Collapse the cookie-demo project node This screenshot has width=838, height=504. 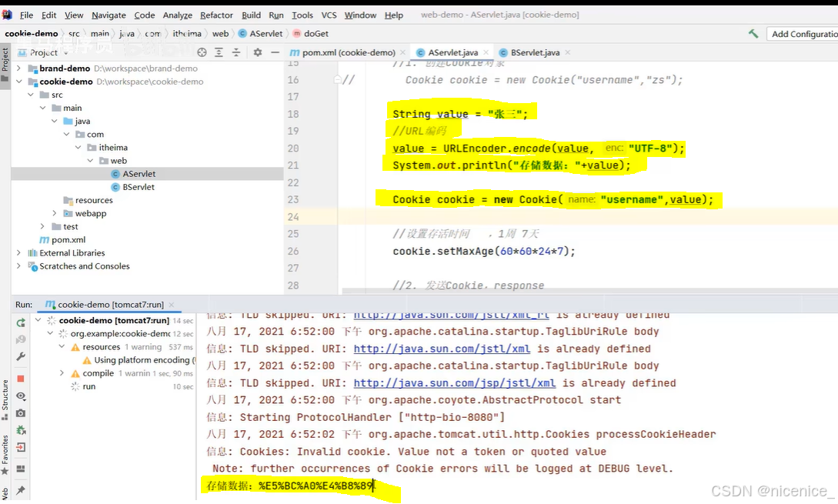point(18,82)
